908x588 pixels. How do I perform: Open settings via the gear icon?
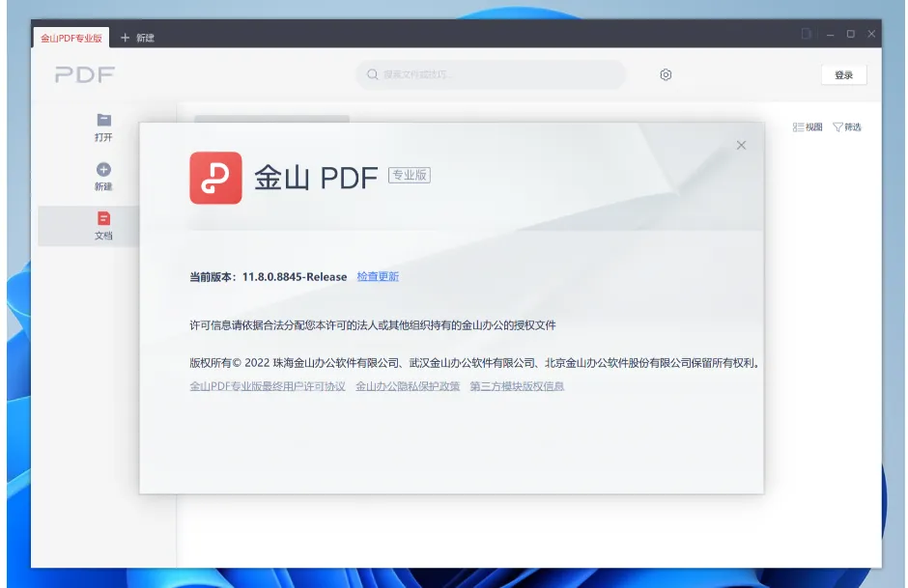[x=666, y=74]
